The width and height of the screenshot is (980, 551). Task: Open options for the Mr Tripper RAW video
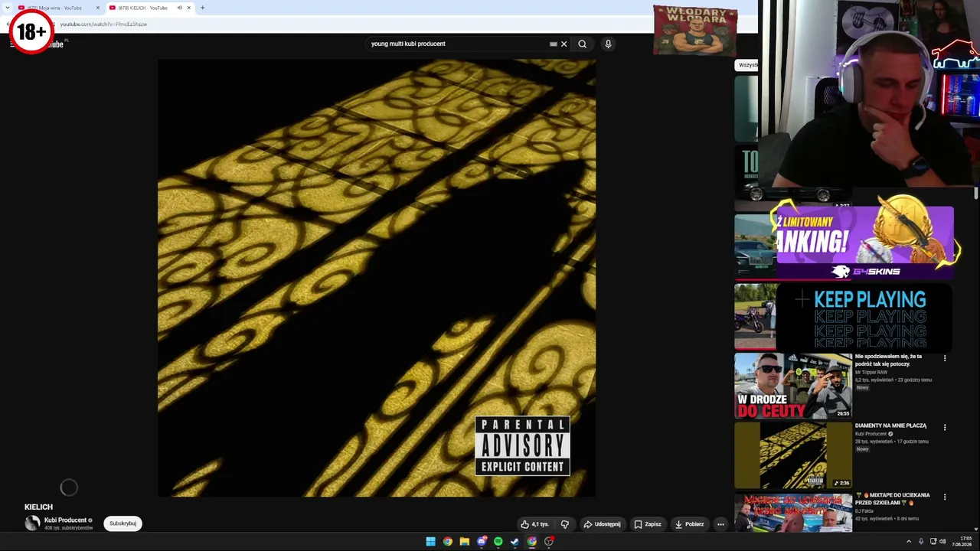[945, 358]
